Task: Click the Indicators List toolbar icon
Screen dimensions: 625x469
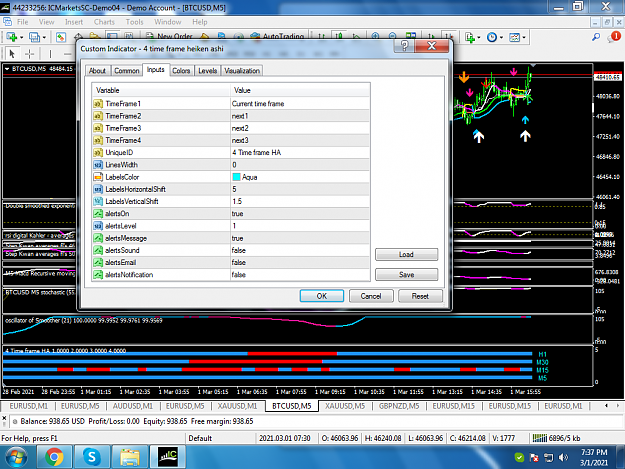Action: [470, 37]
